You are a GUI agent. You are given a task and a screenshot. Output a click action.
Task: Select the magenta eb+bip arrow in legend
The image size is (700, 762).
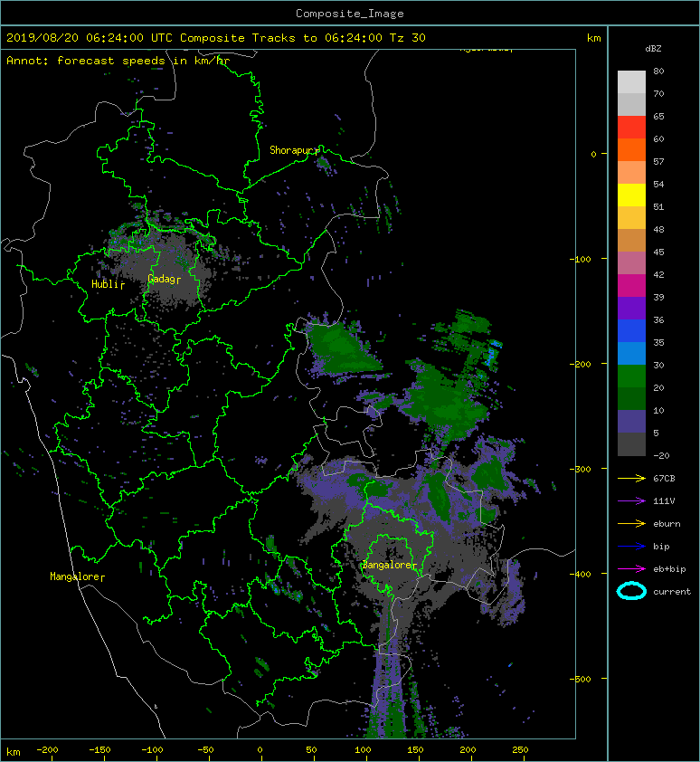(x=631, y=568)
